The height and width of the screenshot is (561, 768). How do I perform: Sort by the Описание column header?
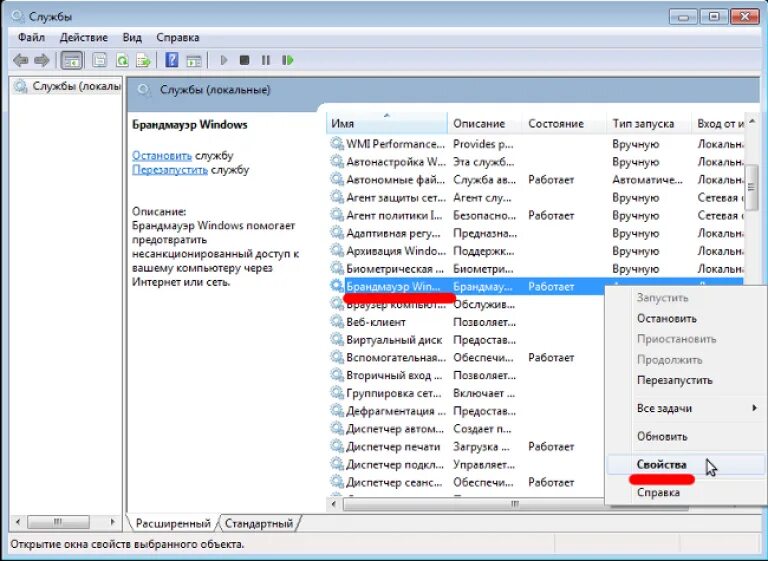484,123
